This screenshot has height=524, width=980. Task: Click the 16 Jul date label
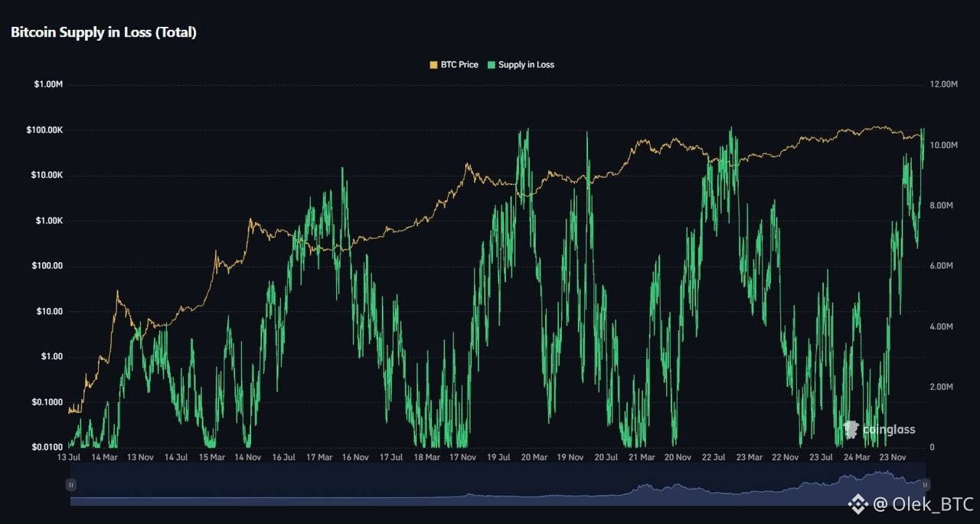284,457
